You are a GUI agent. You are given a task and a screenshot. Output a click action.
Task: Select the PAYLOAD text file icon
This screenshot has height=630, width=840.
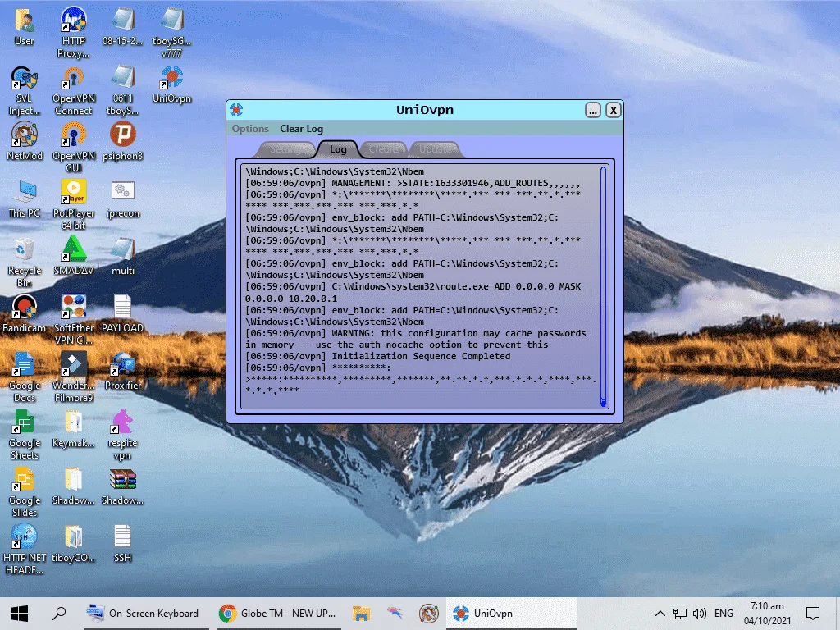(123, 313)
